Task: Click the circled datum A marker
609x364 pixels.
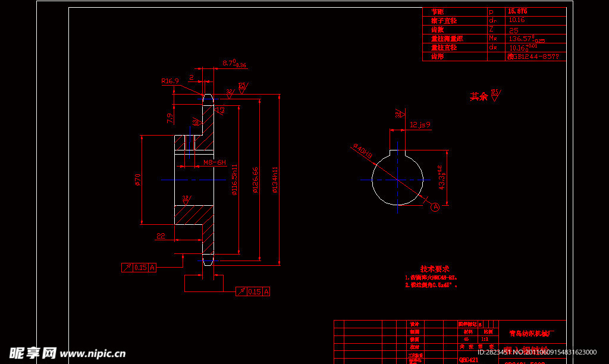Action: click(435, 207)
